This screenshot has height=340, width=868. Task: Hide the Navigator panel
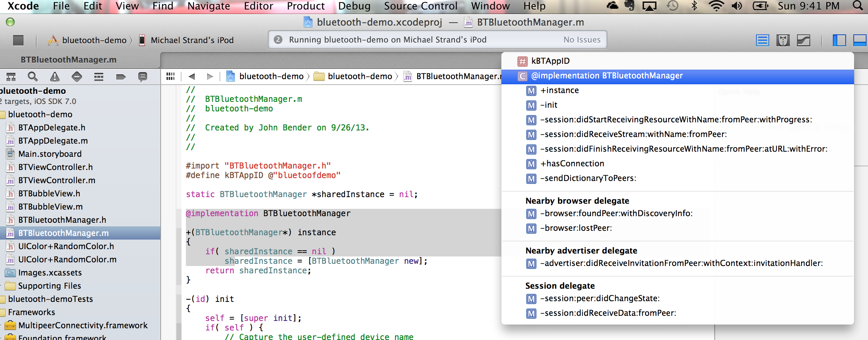840,40
